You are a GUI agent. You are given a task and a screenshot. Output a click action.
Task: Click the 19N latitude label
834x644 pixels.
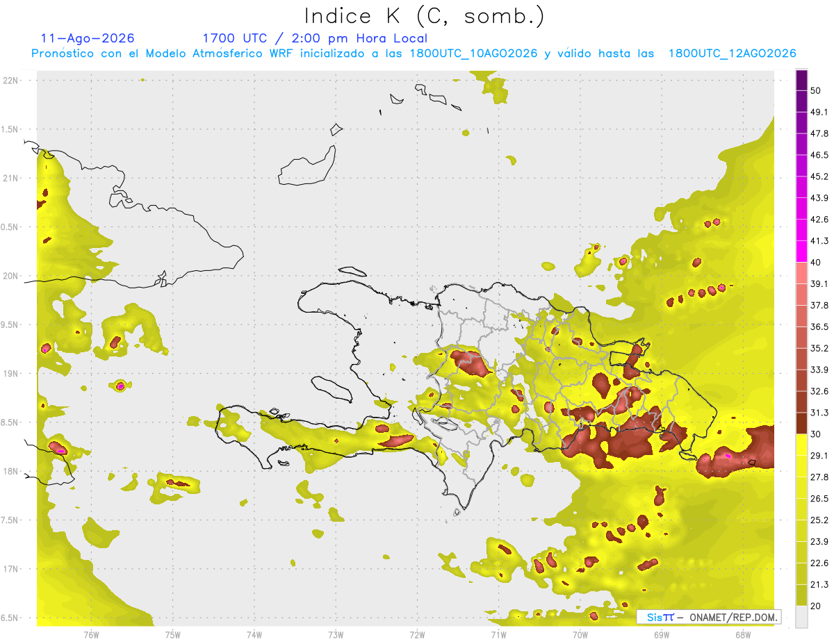pyautogui.click(x=10, y=374)
